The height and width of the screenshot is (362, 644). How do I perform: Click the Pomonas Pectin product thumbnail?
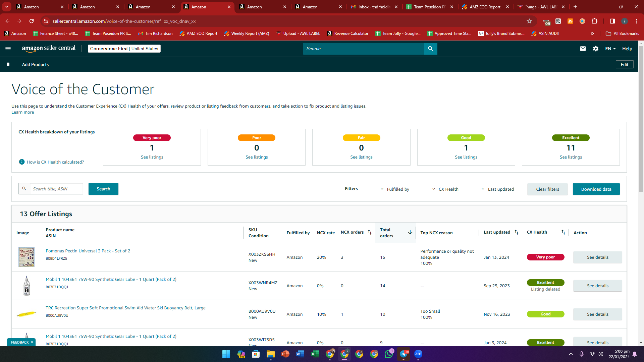(26, 257)
